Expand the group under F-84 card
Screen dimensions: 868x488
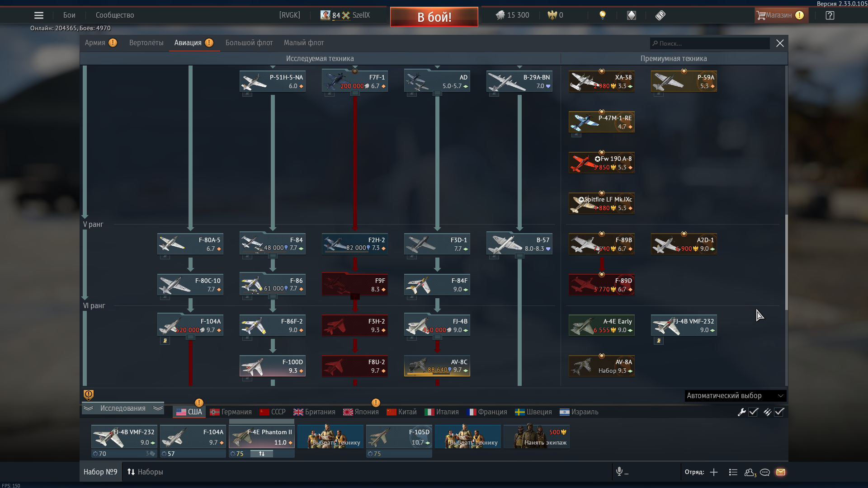pyautogui.click(x=273, y=256)
